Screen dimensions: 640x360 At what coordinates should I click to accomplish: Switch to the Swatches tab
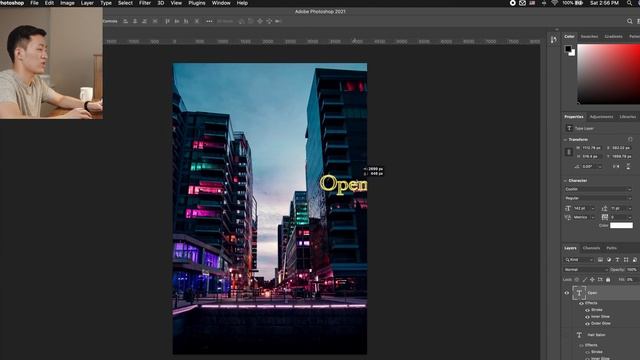click(x=589, y=37)
